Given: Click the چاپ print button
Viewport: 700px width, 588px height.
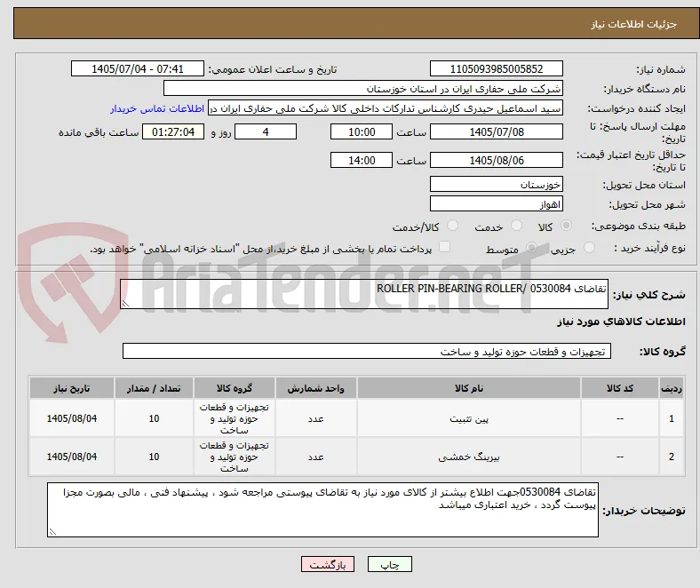Looking at the screenshot, I should click(x=390, y=564).
